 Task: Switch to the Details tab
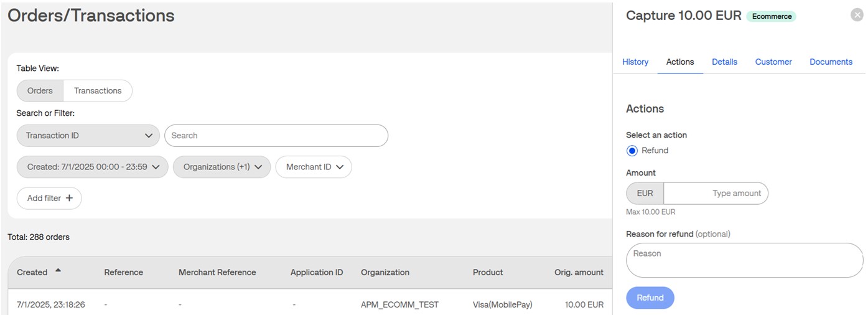pyautogui.click(x=724, y=62)
